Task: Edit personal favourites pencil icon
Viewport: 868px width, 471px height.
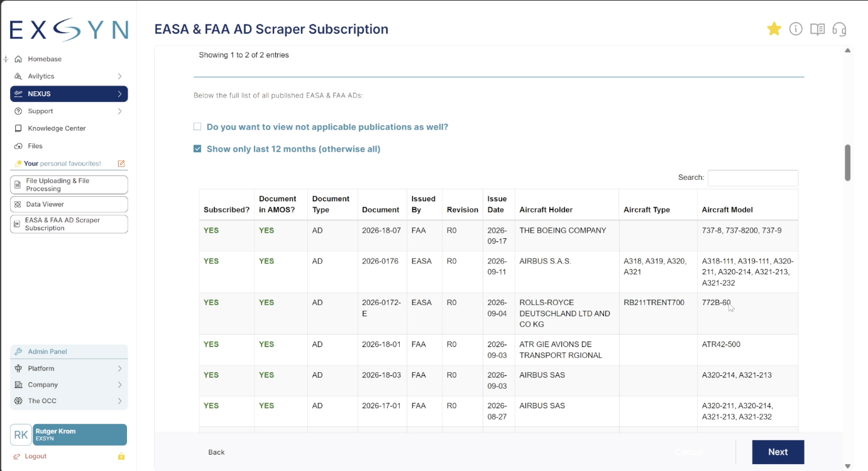Action: (121, 163)
